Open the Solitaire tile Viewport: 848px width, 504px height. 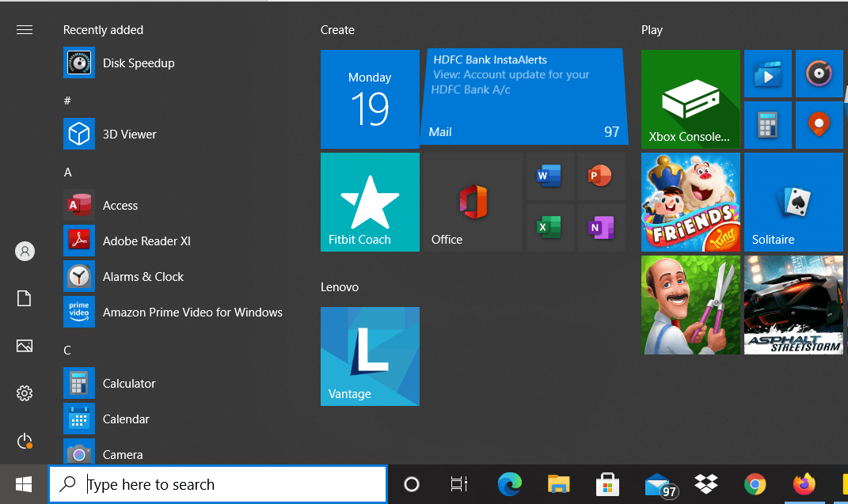[x=793, y=202]
